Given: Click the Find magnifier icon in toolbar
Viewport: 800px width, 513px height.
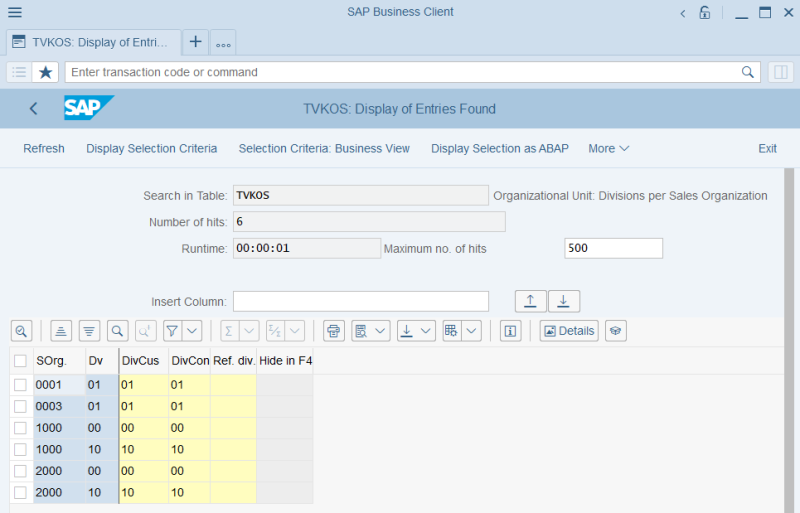Looking at the screenshot, I should [117, 331].
